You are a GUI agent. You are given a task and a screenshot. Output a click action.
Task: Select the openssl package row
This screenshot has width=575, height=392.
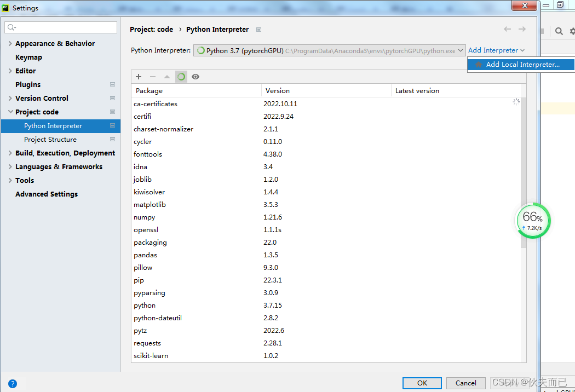click(x=326, y=229)
